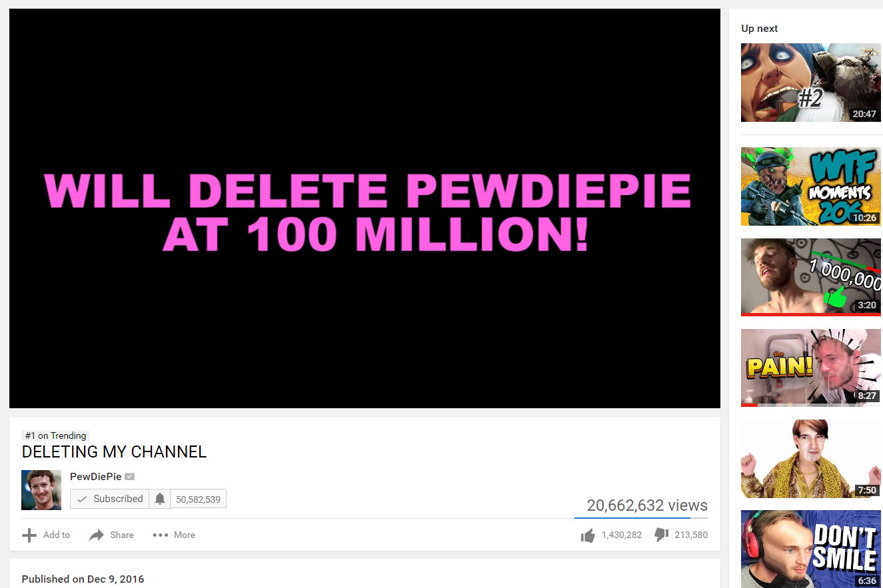Click the verified badge next to PewDiePie
Screen dimensions: 883x588
click(x=130, y=477)
